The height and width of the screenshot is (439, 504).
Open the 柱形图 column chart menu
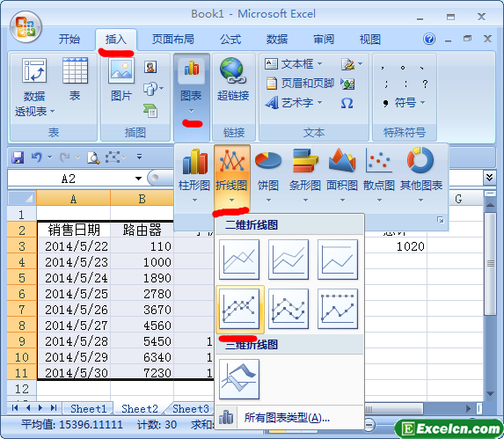[194, 175]
